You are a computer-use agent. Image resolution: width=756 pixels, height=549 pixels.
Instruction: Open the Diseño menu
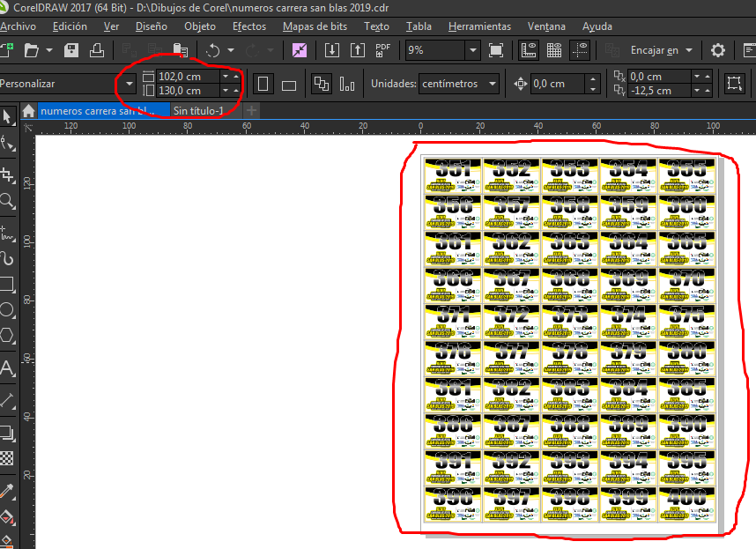[152, 26]
